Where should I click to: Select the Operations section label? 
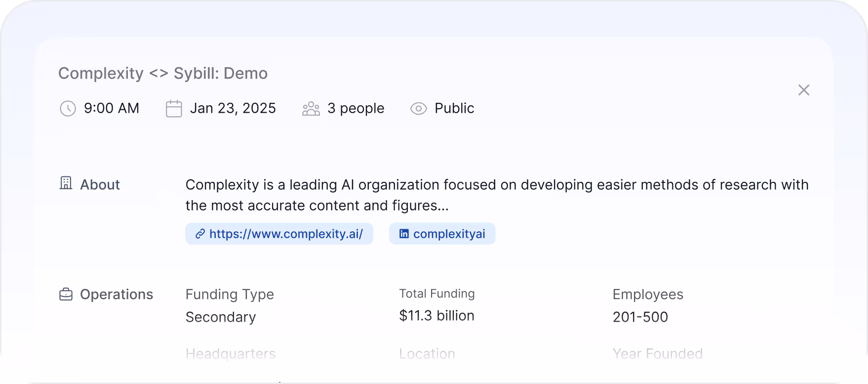pos(117,295)
